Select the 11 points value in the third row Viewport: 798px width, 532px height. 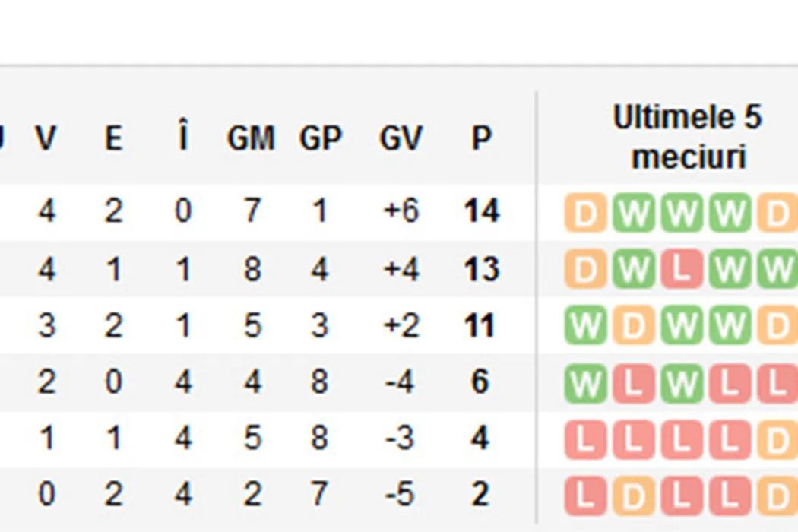tap(480, 326)
